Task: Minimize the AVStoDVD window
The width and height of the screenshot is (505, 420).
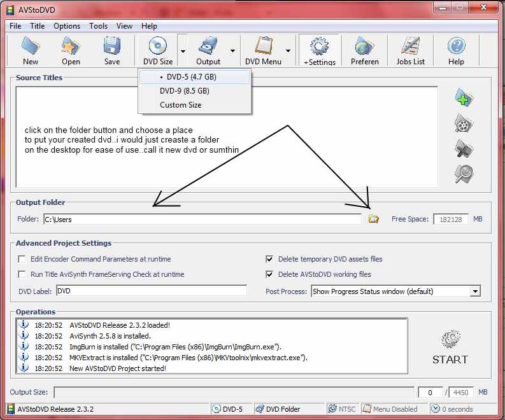Action: click(443, 8)
